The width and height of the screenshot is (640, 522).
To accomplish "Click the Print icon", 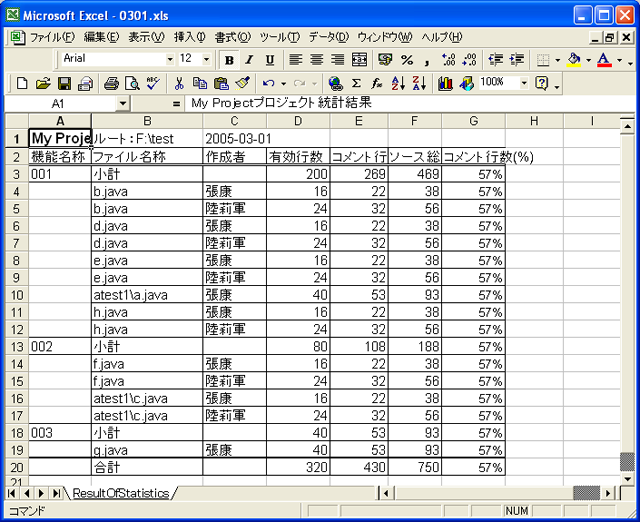I will [x=112, y=83].
